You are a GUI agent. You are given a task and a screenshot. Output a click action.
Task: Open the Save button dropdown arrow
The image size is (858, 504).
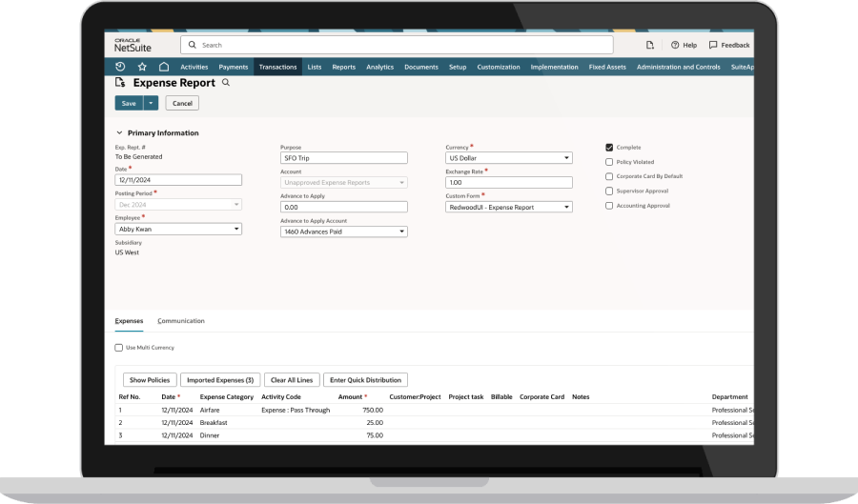coord(151,103)
